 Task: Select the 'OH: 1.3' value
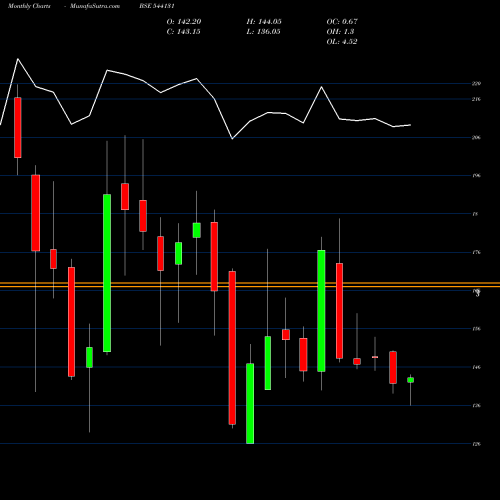[340, 32]
